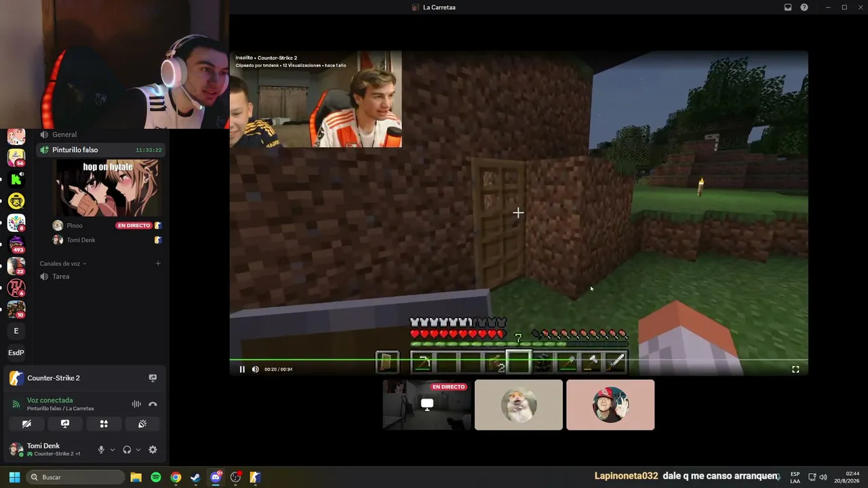This screenshot has height=488, width=868.
Task: Mute the video clip volume icon
Action: 256,369
